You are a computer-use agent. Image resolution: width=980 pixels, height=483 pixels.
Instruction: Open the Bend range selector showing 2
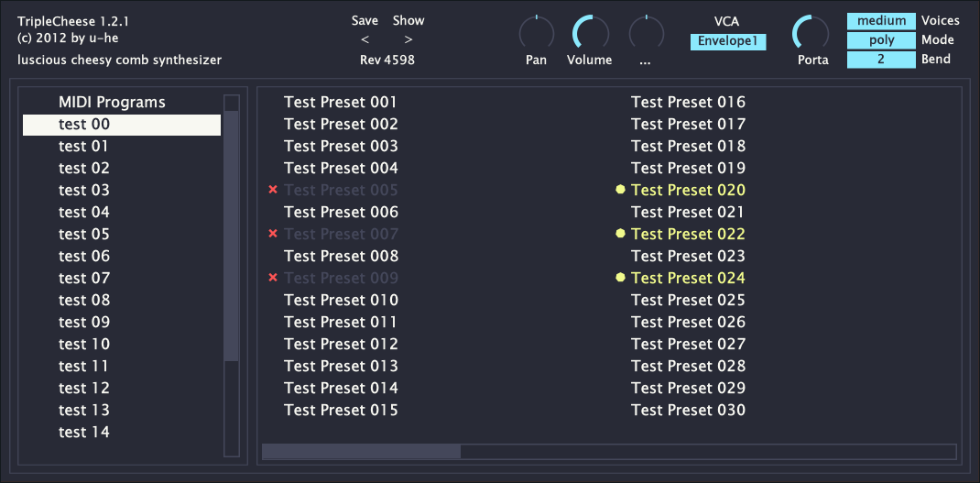point(881,60)
